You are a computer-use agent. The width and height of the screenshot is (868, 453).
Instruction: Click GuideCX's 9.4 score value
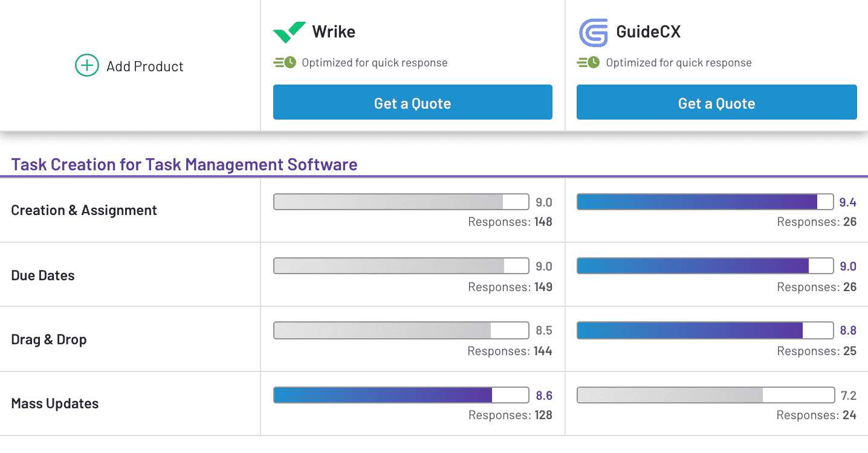pos(848,202)
